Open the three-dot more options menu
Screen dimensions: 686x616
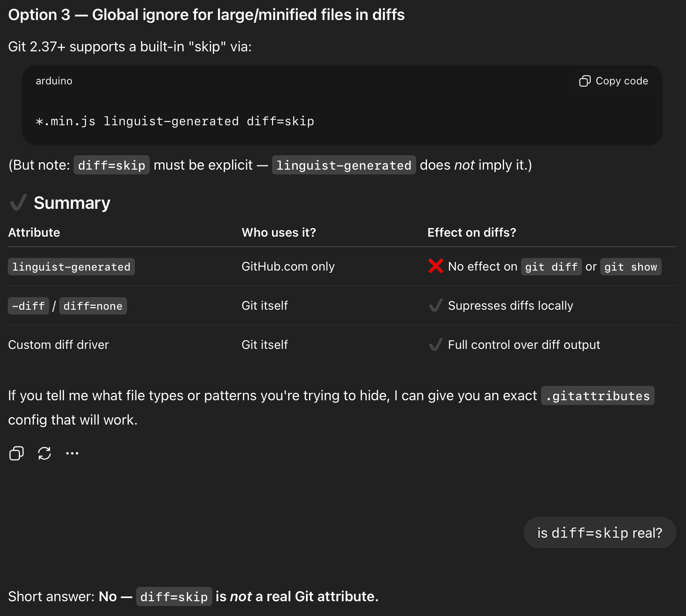pyautogui.click(x=72, y=453)
